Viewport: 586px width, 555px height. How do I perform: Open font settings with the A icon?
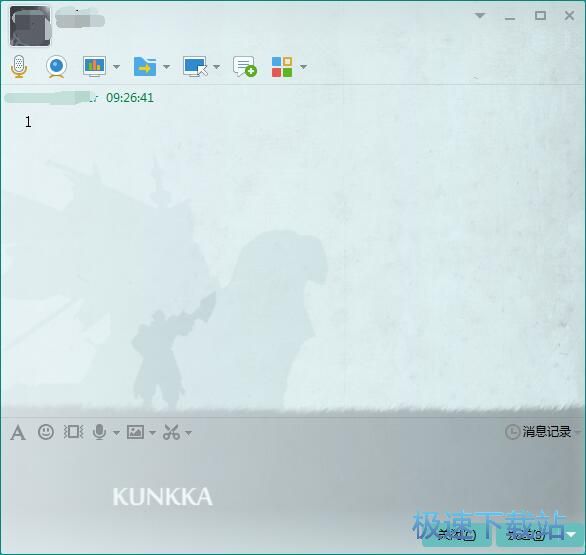click(18, 433)
